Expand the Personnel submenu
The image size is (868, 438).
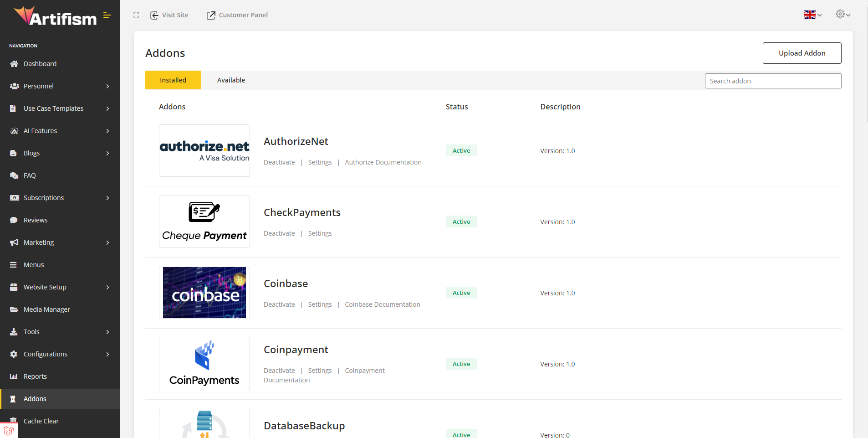tap(107, 86)
